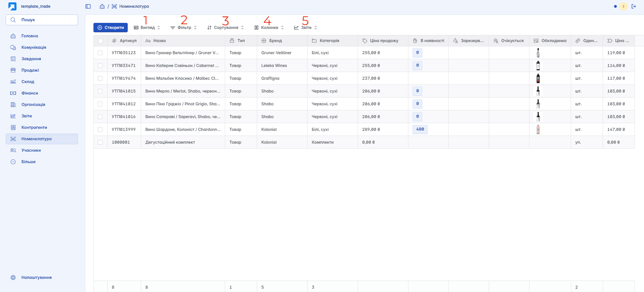Click the 480 stock badge
The height and width of the screenshot is (292, 644).
[420, 129]
